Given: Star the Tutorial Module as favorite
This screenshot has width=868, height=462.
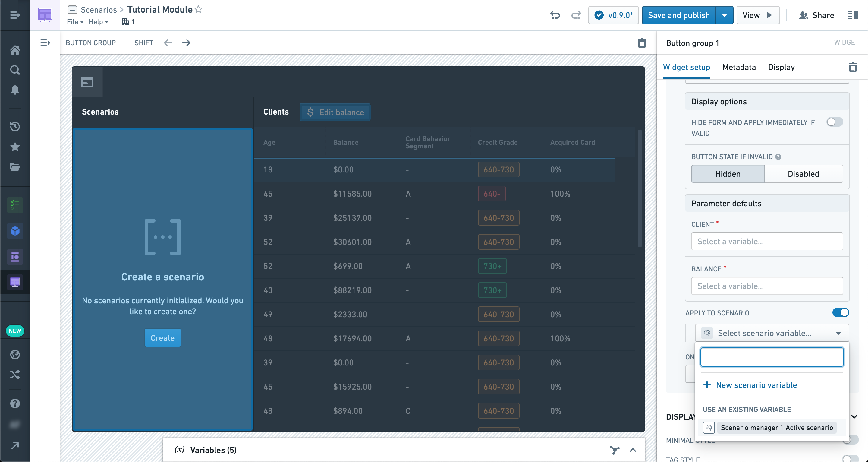Looking at the screenshot, I should click(199, 9).
